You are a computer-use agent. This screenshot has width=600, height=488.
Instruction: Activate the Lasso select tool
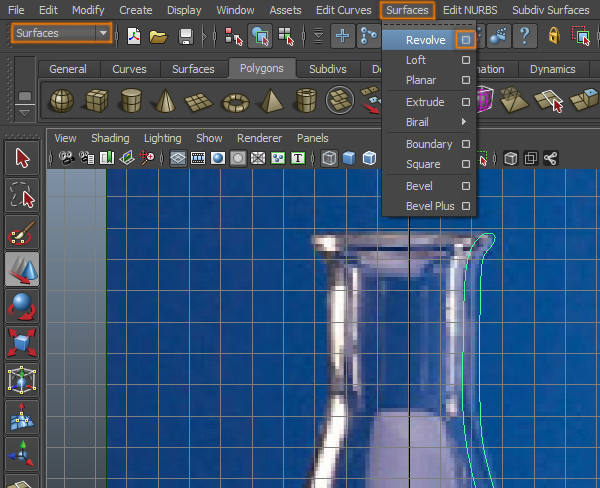click(22, 194)
